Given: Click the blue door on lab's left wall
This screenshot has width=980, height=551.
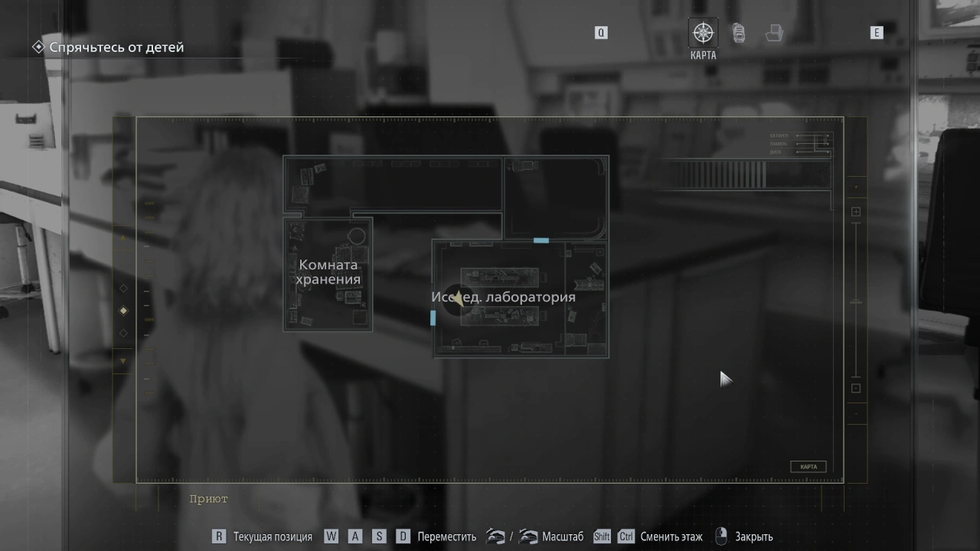Looking at the screenshot, I should tap(433, 318).
